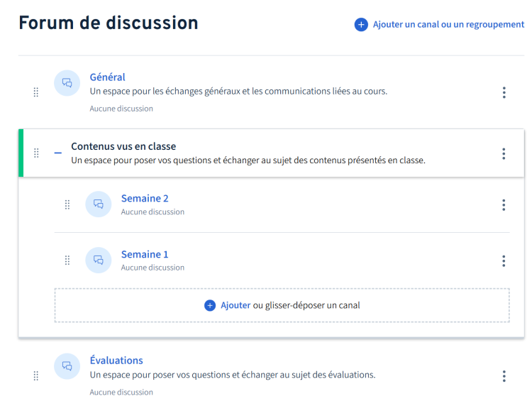Open the Général channel link
The image size is (532, 406).
pyautogui.click(x=107, y=77)
